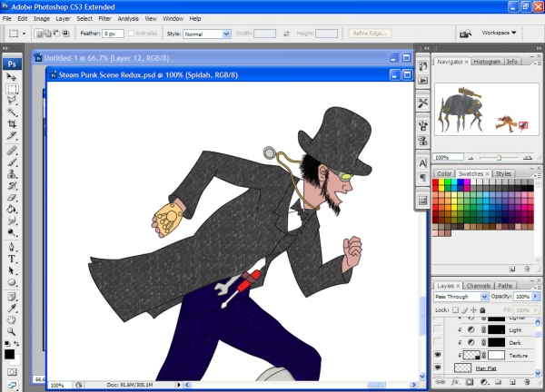Select the Eraser tool
This screenshot has height=392, width=545.
(12, 197)
